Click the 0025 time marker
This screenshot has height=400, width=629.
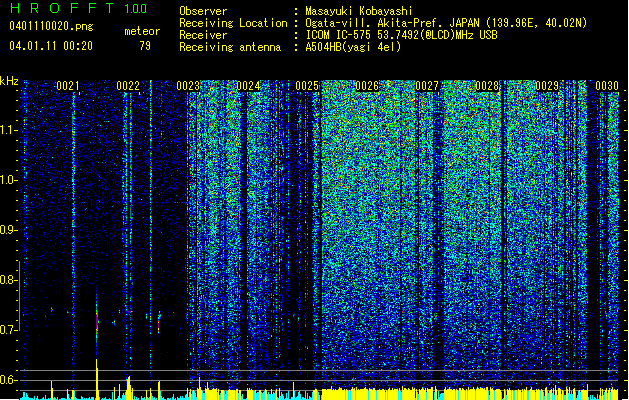[x=307, y=86]
